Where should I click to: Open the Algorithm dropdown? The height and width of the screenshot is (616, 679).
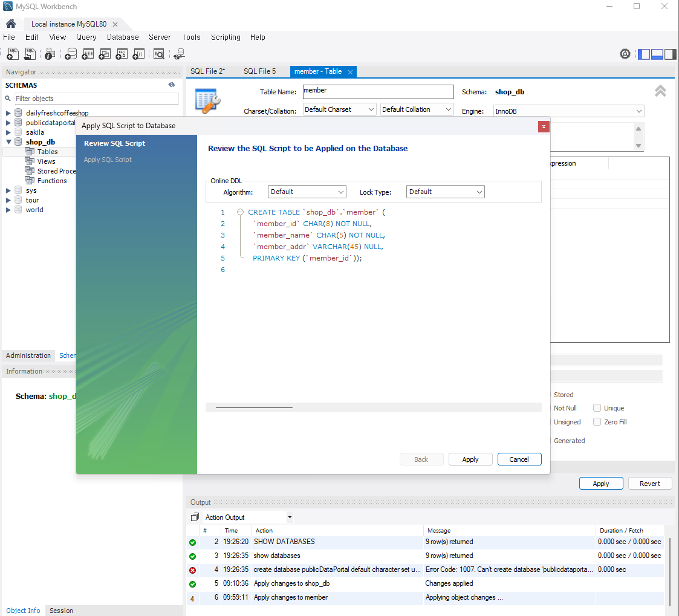click(x=307, y=192)
